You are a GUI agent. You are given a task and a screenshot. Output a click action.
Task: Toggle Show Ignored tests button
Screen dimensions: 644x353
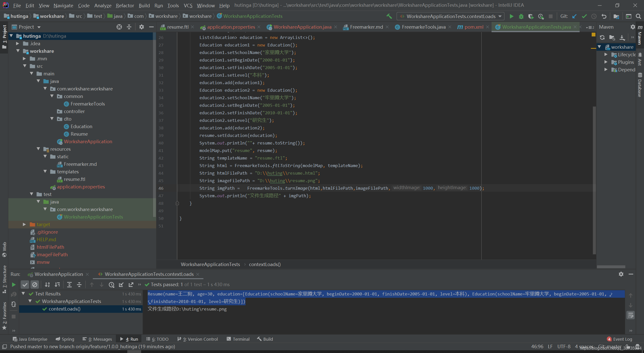tap(35, 285)
